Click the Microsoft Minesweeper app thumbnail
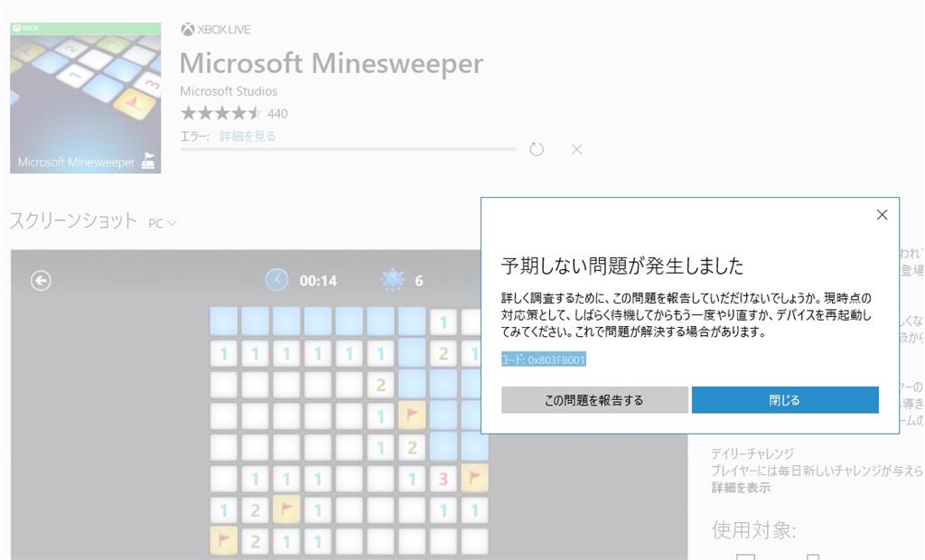The image size is (925, 560). point(86,98)
